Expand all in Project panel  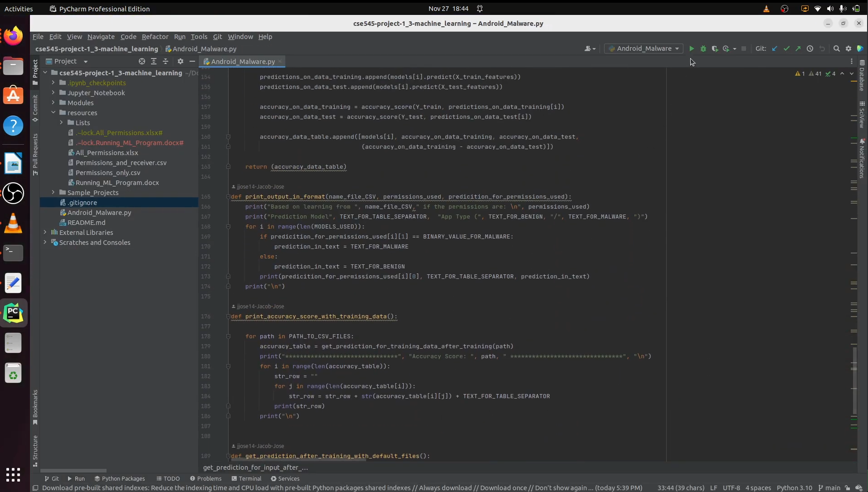coord(154,61)
